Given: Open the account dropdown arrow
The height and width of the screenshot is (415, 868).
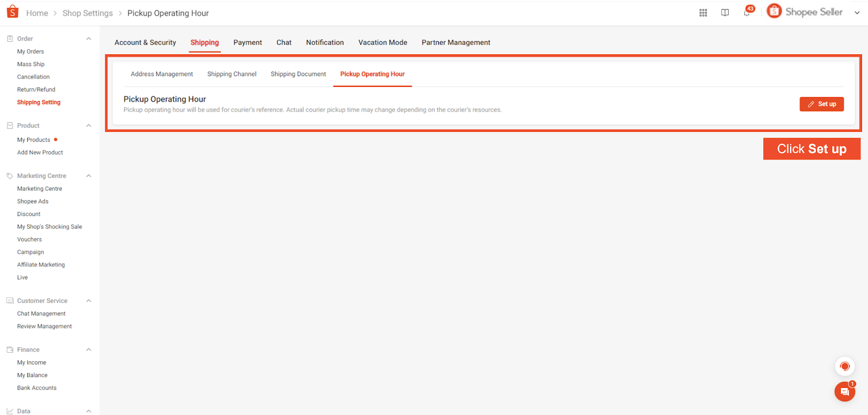Looking at the screenshot, I should point(857,13).
